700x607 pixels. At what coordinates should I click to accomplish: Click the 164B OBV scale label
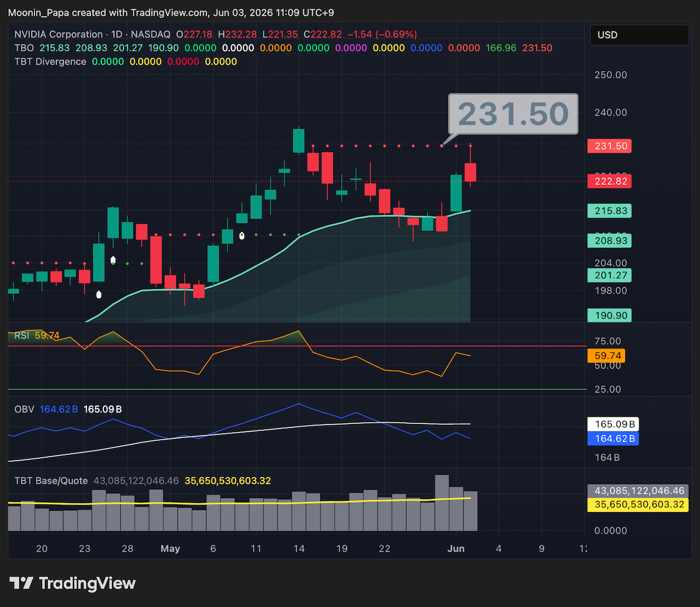[x=607, y=458]
